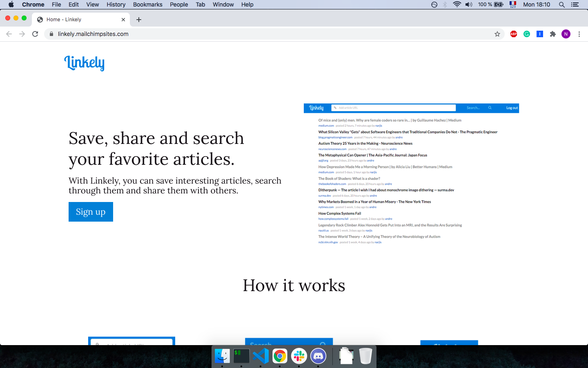Open Spotlight search
Image resolution: width=588 pixels, height=368 pixels.
coord(562,4)
